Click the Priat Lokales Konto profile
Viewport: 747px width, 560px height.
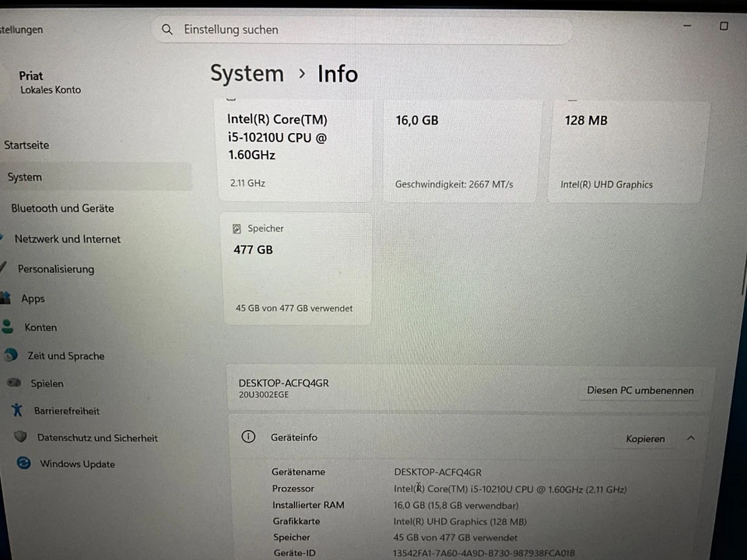click(x=50, y=82)
